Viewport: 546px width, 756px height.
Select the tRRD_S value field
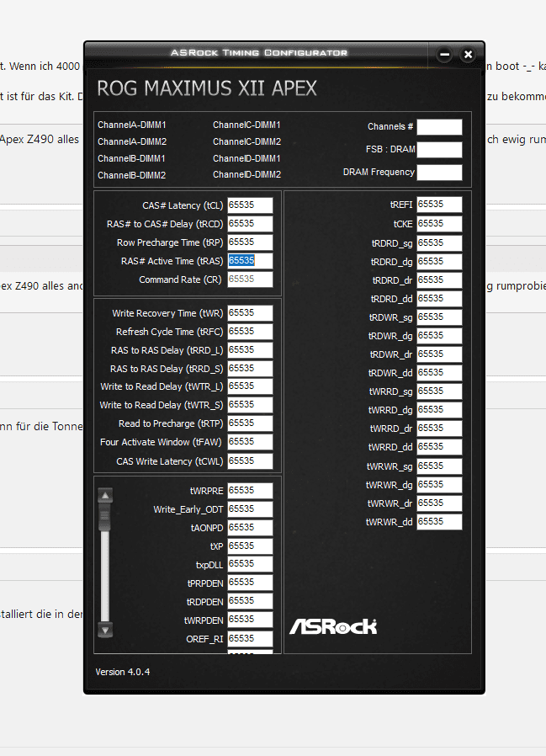tap(250, 369)
